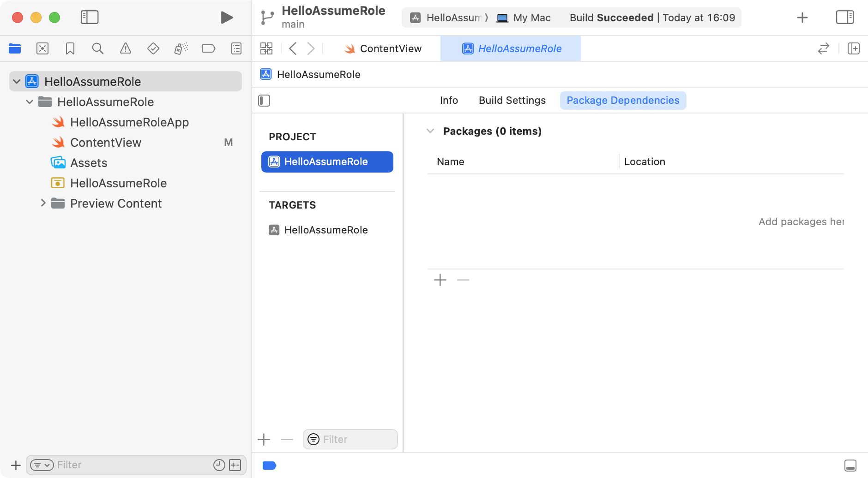Viewport: 868px width, 478px height.
Task: Click the add file plus button in navigator
Action: tap(16, 465)
